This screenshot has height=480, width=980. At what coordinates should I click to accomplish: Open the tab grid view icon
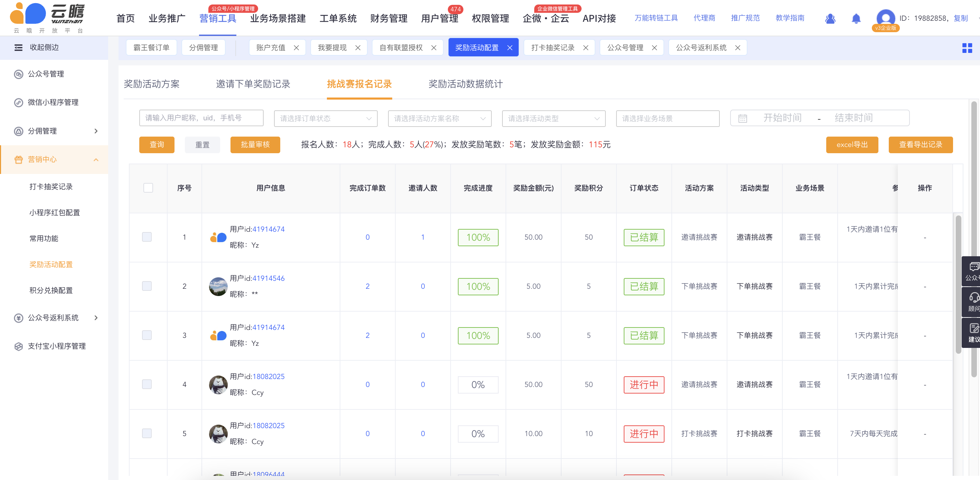click(x=967, y=48)
